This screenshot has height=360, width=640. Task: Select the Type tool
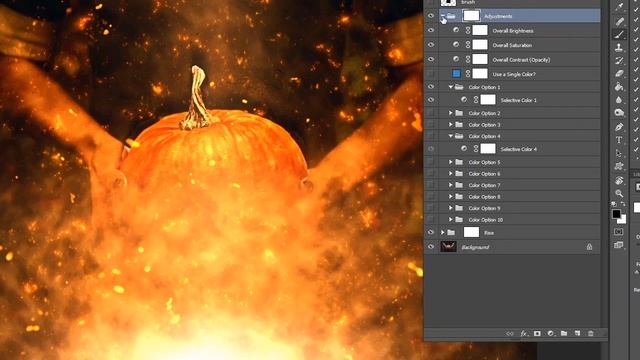click(x=619, y=140)
